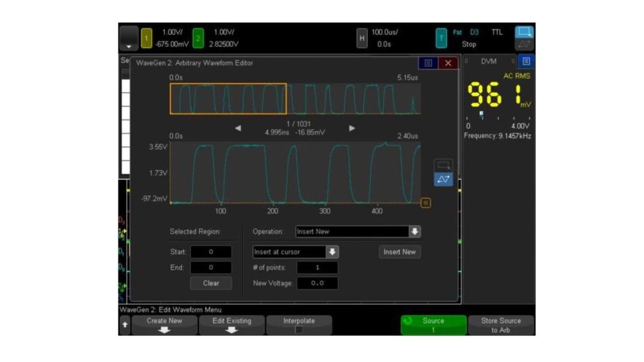Screen dimensions: 644x362
Task: Open the Insert at cursor dropdown
Action: (295, 252)
